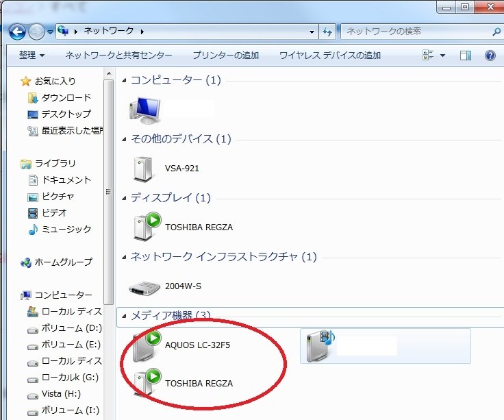Select ローカルk (G:) drive
This screenshot has height=420, width=504.
(63, 378)
